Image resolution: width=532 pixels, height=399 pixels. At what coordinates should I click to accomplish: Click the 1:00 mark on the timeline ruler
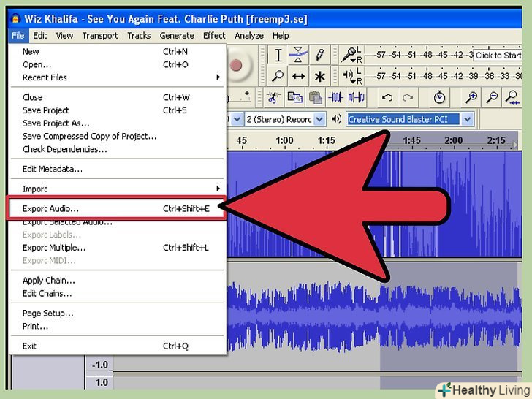click(284, 140)
